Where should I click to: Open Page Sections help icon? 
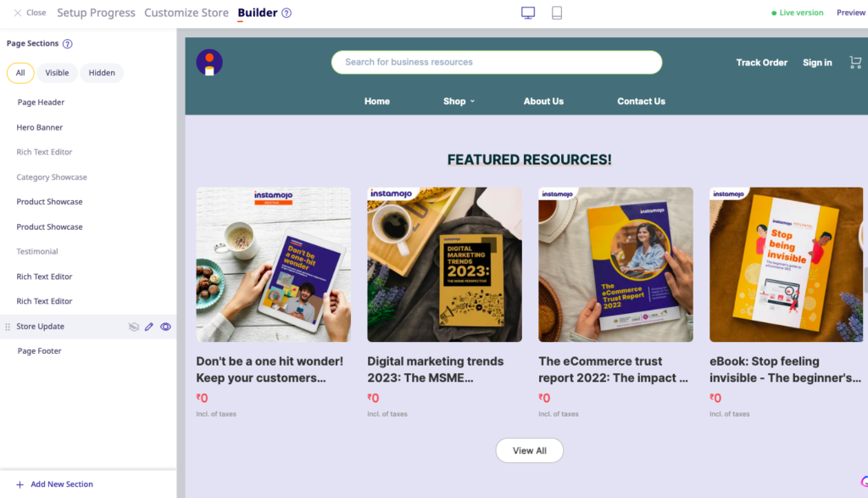68,44
